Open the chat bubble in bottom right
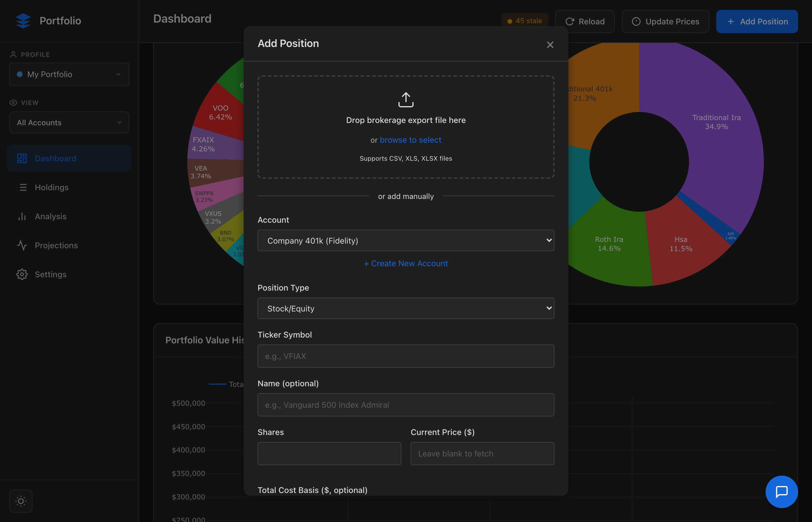The height and width of the screenshot is (522, 812). coord(782,492)
